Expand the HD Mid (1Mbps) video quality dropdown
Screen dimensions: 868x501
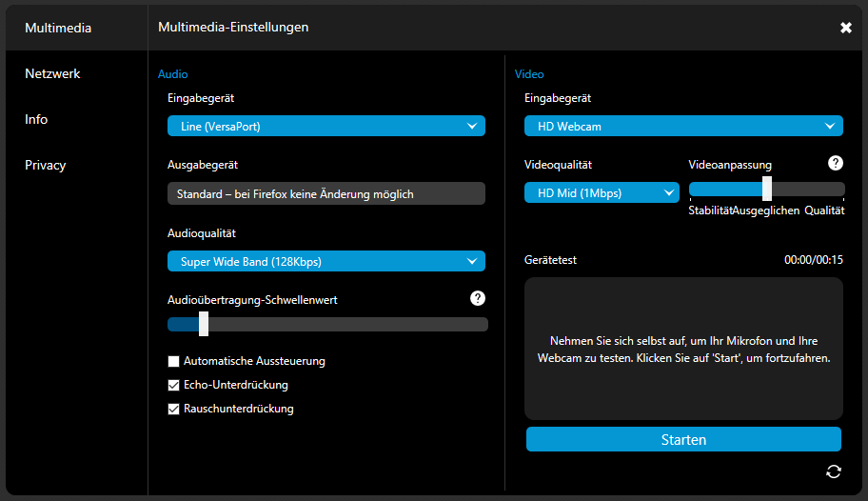(x=602, y=193)
